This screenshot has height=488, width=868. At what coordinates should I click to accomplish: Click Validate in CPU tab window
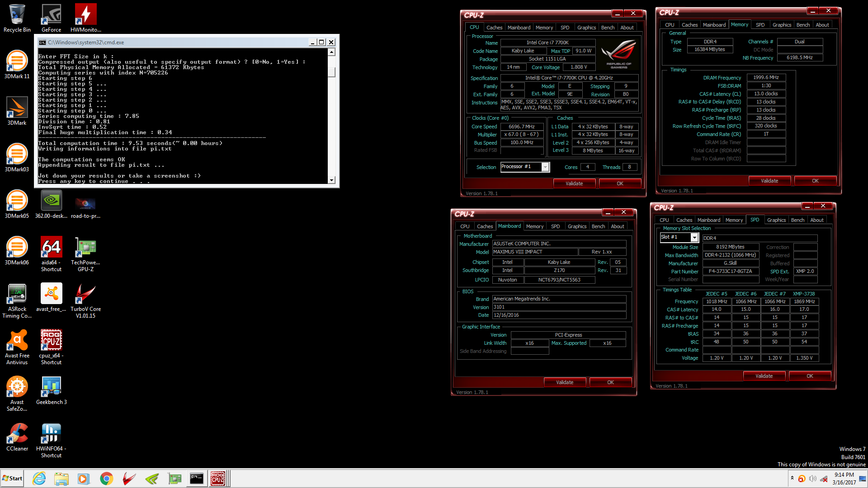(574, 183)
